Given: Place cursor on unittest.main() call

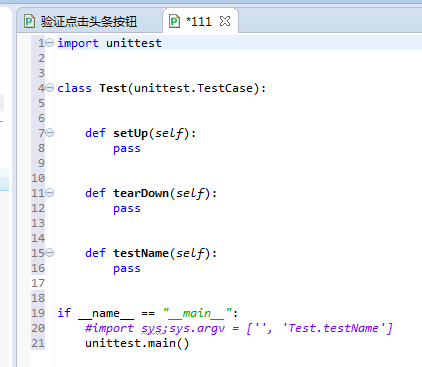Looking at the screenshot, I should [x=137, y=343].
